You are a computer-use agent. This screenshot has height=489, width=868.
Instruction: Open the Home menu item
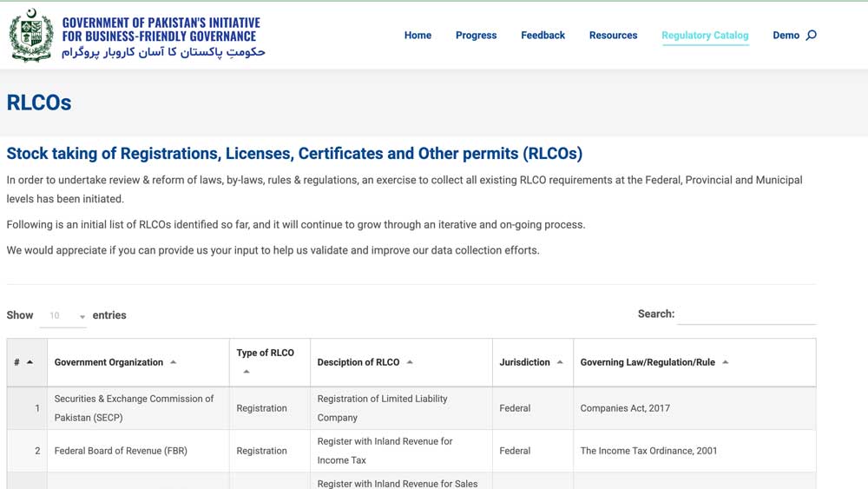(x=418, y=35)
